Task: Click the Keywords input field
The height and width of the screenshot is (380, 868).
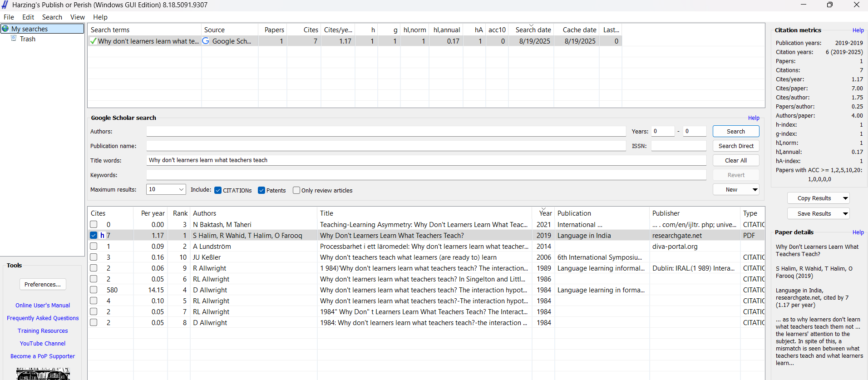Action: [426, 175]
